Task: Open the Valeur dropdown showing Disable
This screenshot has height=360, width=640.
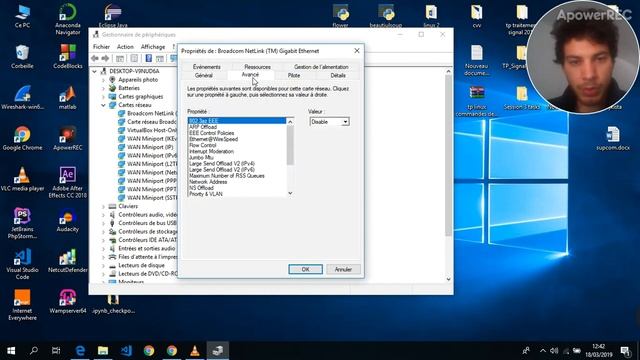Action: [329, 122]
